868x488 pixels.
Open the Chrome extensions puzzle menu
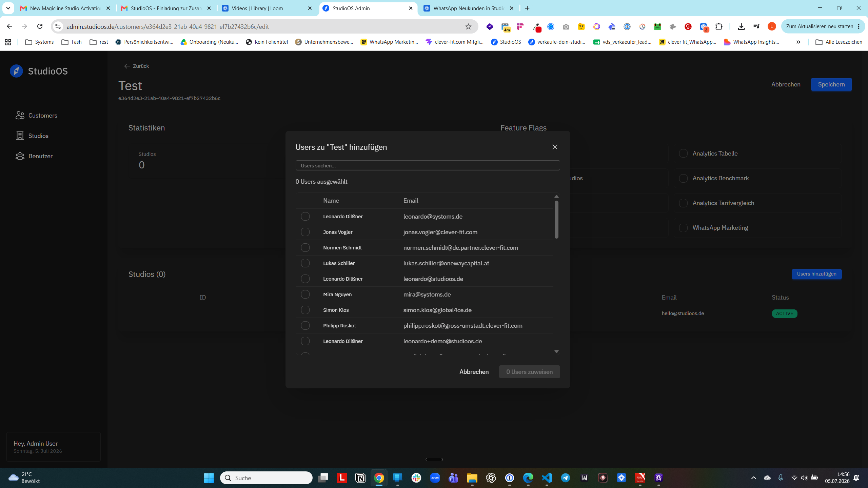[x=719, y=26]
